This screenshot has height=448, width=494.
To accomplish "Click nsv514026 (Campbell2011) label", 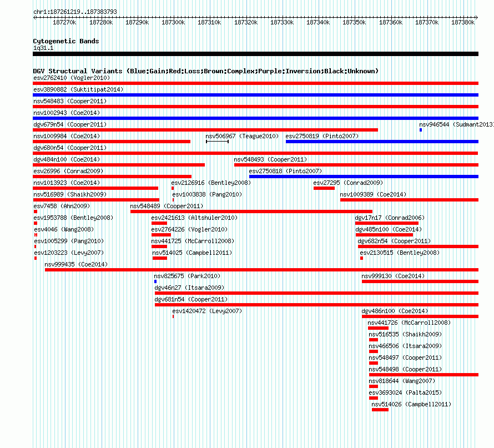I will tap(411, 404).
